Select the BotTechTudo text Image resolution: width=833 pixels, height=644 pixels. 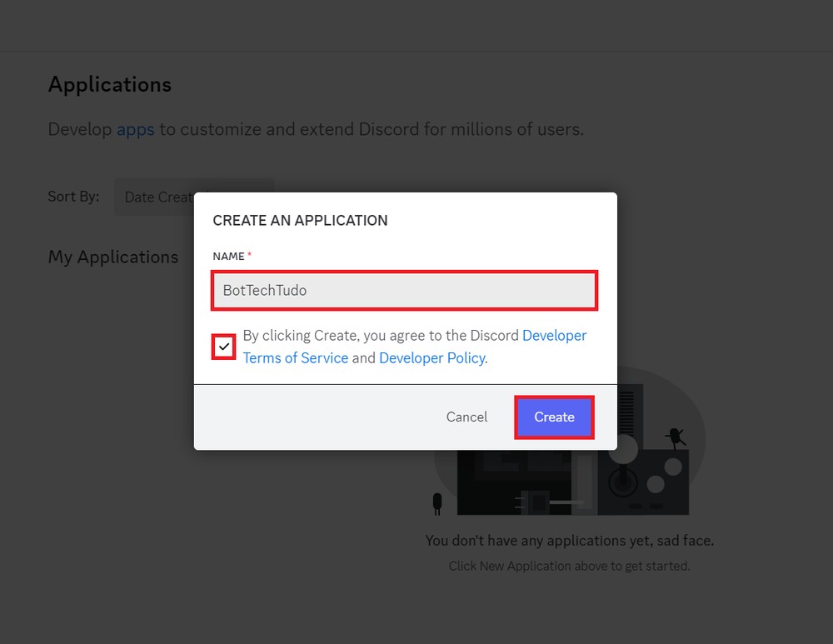click(x=264, y=290)
